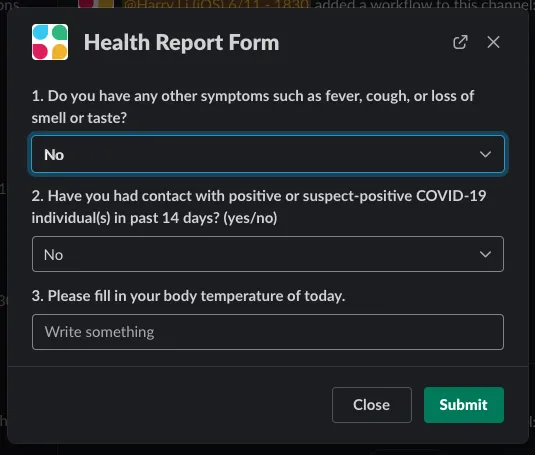Submit the health report form
Screen dimensions: 535x455
(464, 405)
